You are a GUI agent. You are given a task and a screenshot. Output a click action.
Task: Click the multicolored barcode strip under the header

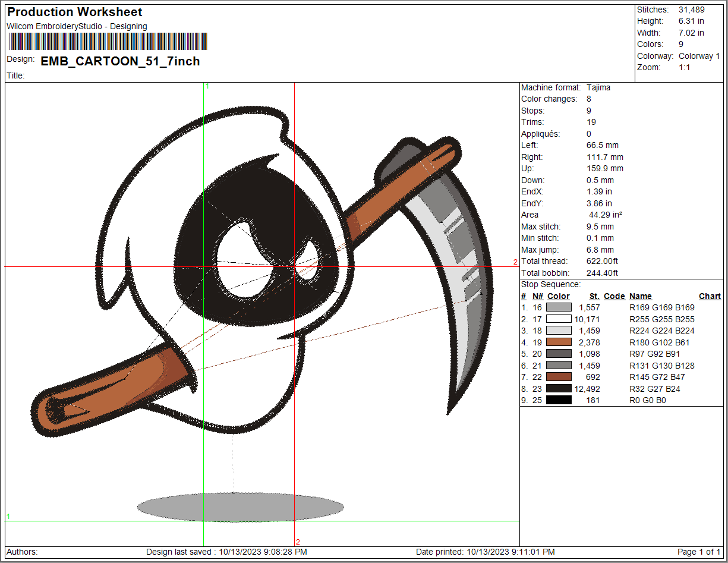point(108,42)
